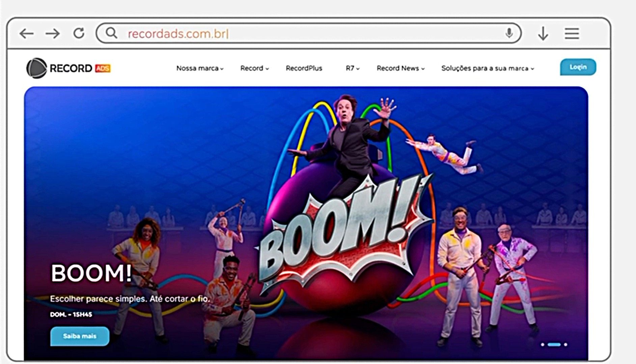
Task: Open the RecordPlus menu item
Action: tap(304, 68)
